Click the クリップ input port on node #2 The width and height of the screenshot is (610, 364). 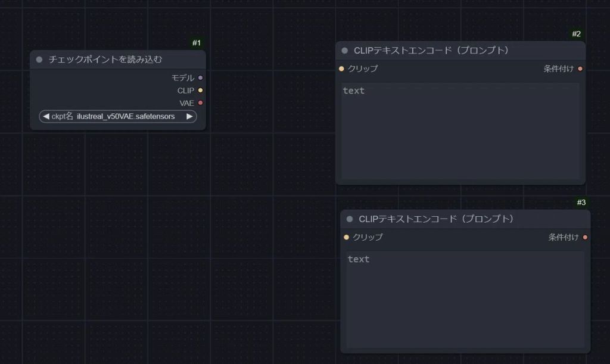[341, 69]
